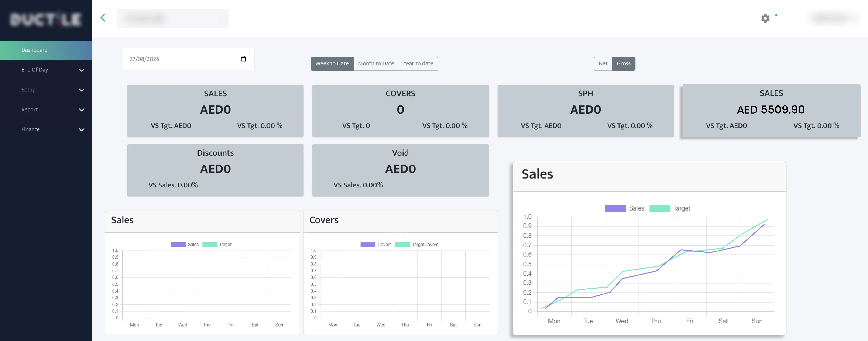The image size is (868, 341).
Task: Click the date input field
Action: click(188, 59)
